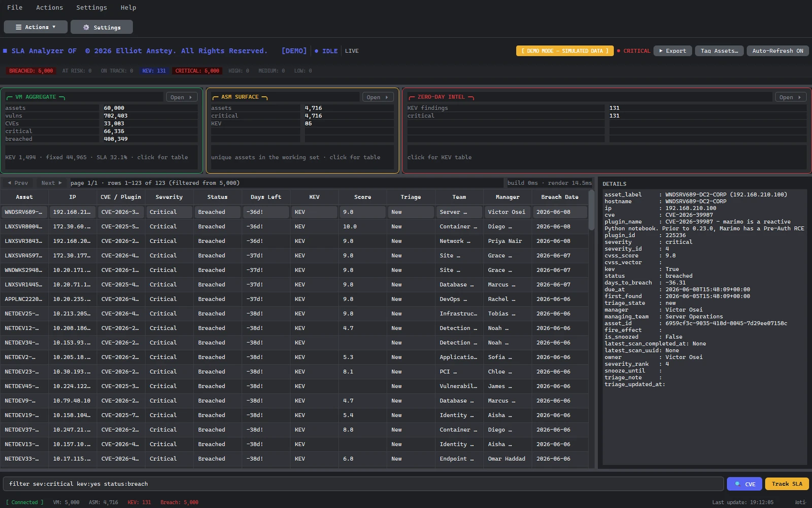812x508 pixels.
Task: Click the Settings gear toolbar button
Action: point(101,27)
